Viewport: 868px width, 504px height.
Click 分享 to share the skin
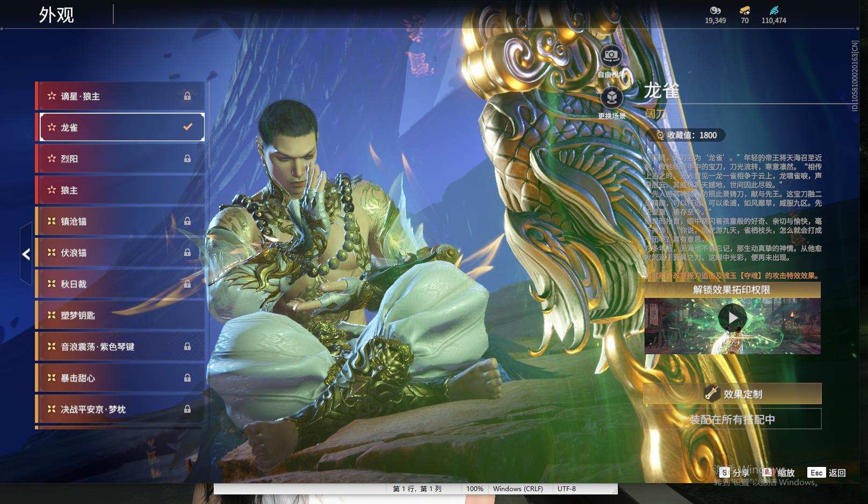[741, 473]
